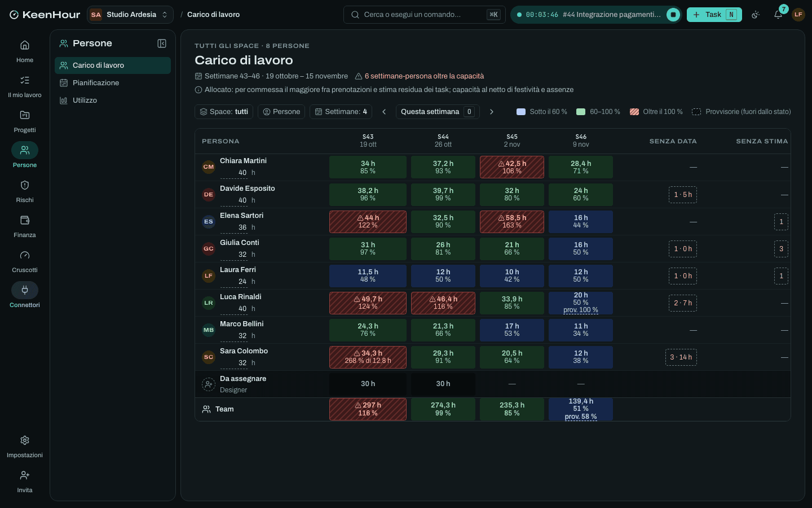Open notifications bell with badge 7
Screen dimensions: 812x508
click(x=778, y=15)
